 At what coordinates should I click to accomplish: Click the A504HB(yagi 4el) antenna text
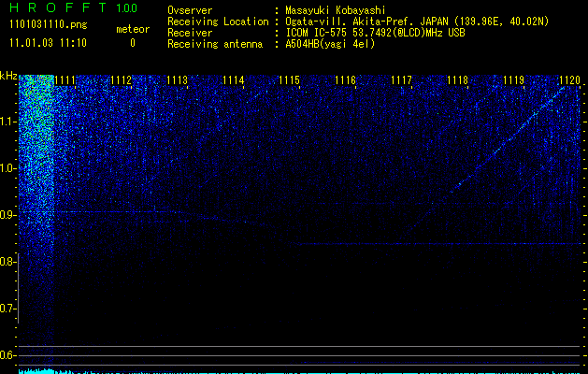coord(330,44)
